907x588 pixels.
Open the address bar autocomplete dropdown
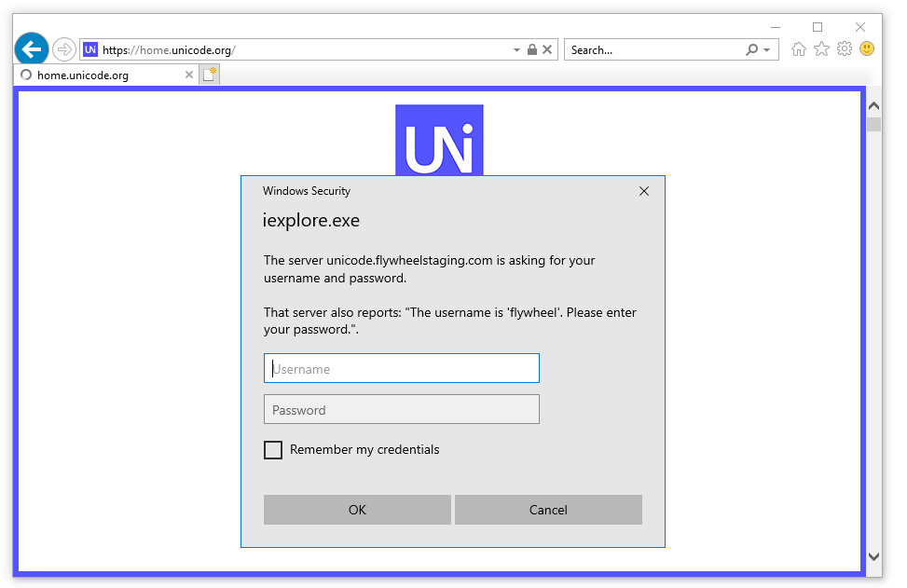tap(516, 50)
